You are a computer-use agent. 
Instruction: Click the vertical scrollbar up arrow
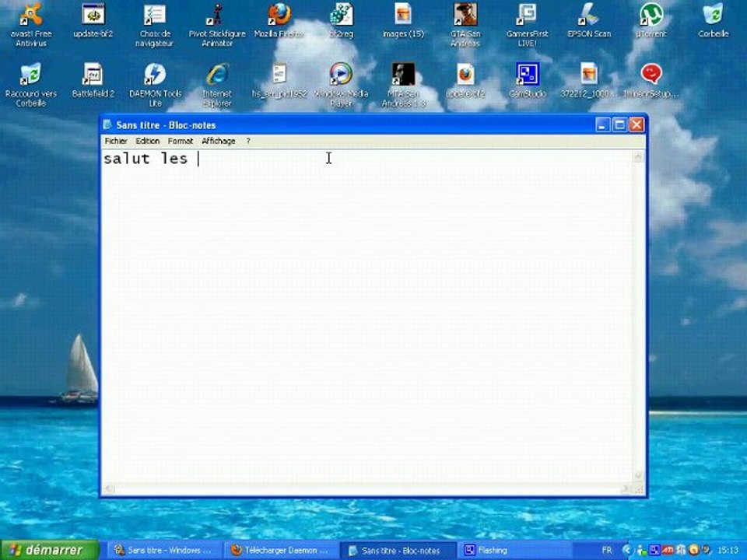(x=638, y=156)
